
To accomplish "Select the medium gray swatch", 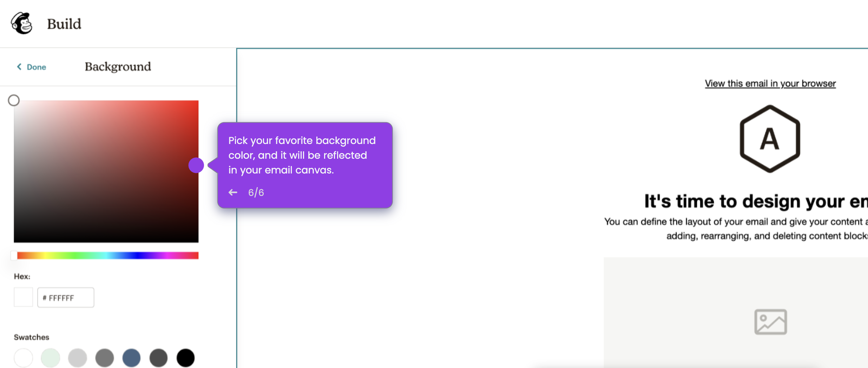I will (x=105, y=357).
